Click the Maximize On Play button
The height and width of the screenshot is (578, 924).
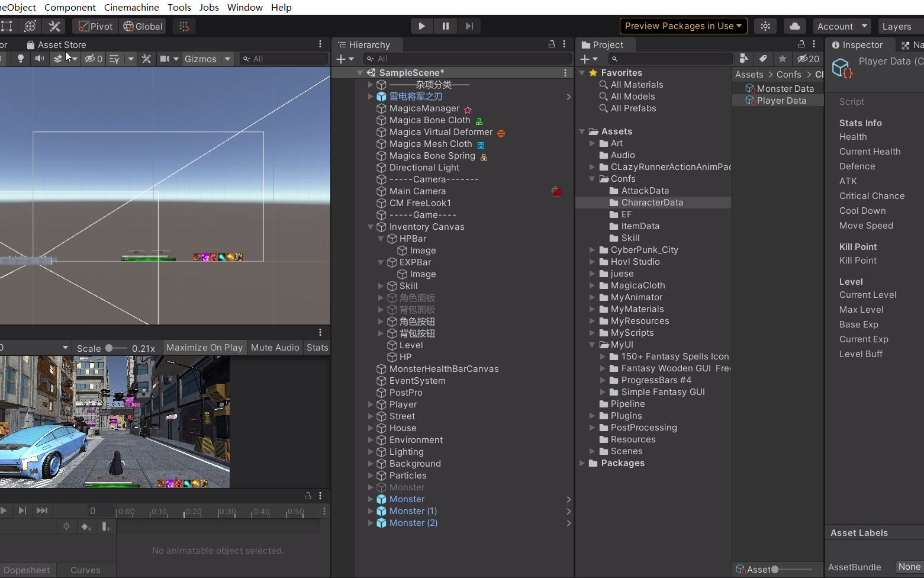tap(204, 348)
